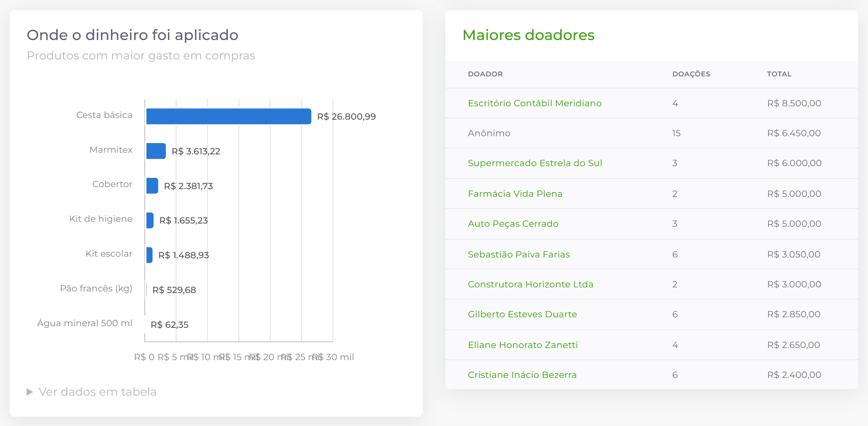This screenshot has width=868, height=426.
Task: Click the Kit de higiene bar
Action: (150, 220)
